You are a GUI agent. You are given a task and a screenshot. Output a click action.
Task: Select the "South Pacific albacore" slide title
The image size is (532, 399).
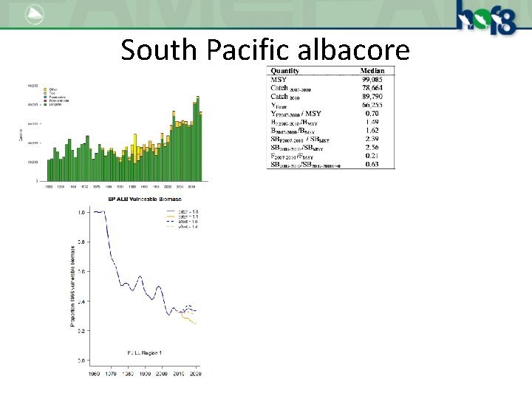pos(265,50)
